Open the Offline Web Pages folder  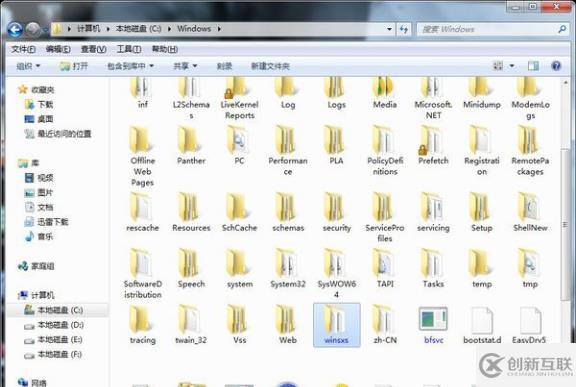143,156
